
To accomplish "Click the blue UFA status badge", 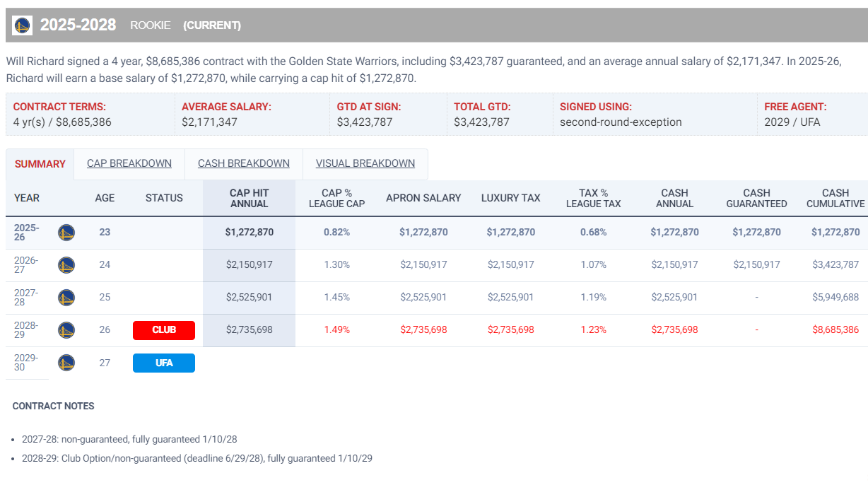I will pyautogui.click(x=164, y=363).
